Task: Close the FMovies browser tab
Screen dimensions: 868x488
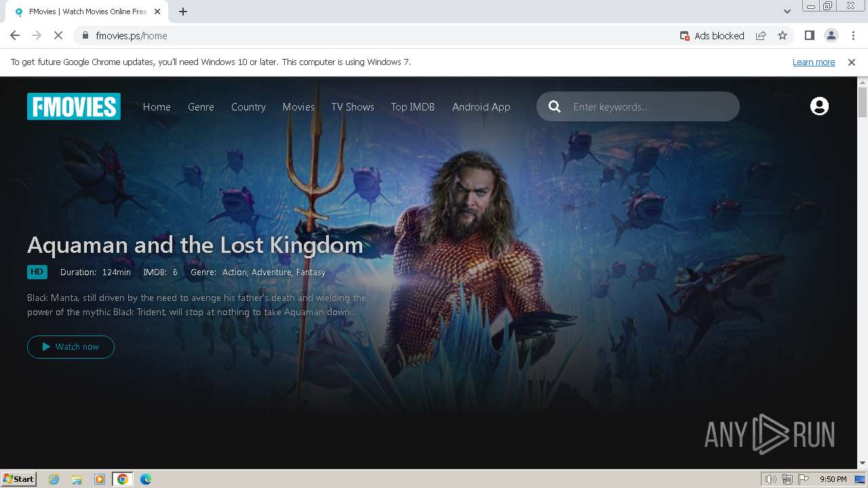Action: [157, 12]
